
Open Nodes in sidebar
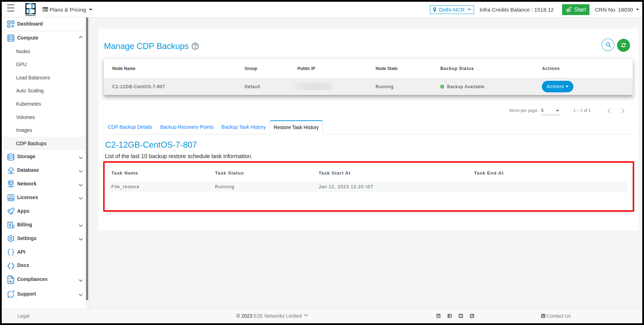coord(23,51)
